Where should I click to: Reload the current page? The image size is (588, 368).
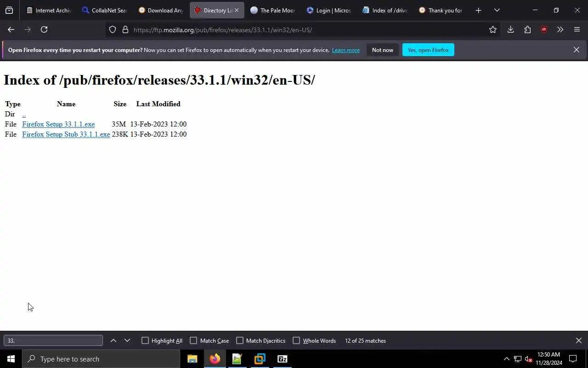44,29
